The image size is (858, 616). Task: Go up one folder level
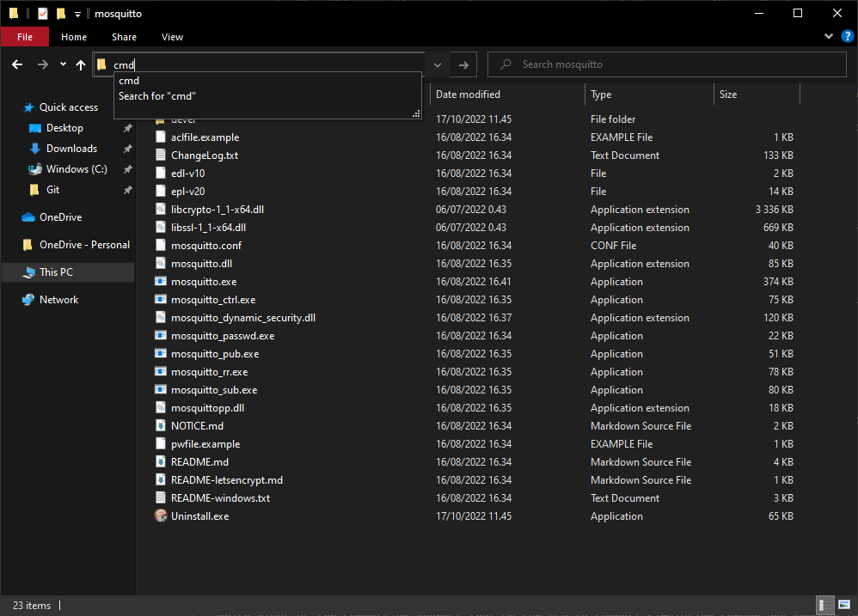81,64
